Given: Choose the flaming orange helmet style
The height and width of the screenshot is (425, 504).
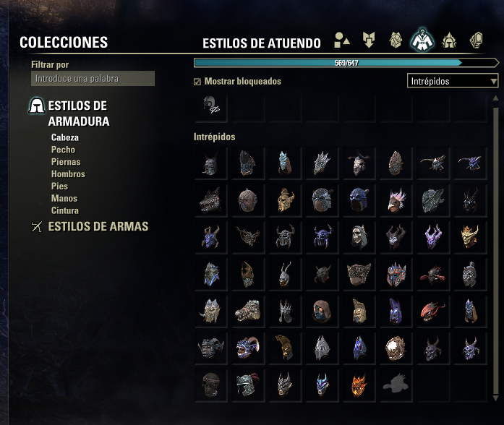Looking at the screenshot, I should click(x=359, y=385).
